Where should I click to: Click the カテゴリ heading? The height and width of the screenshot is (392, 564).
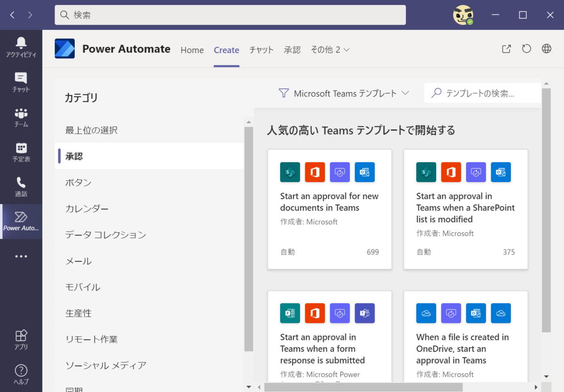81,98
